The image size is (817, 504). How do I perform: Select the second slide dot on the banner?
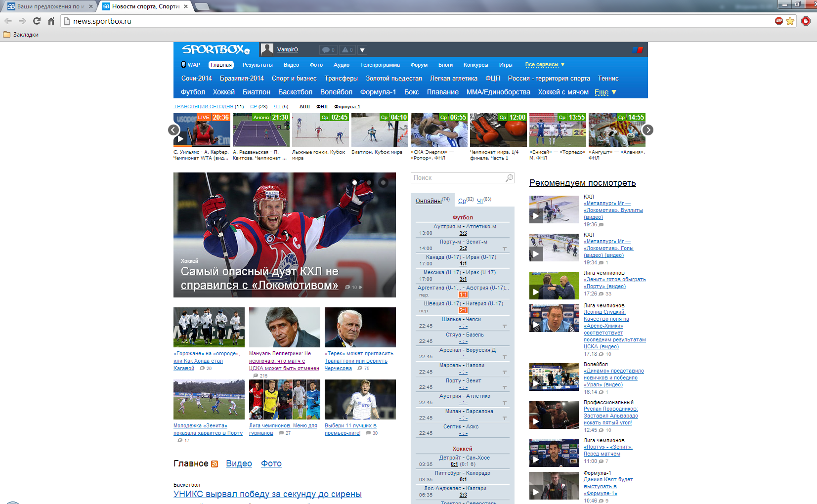pos(369,182)
